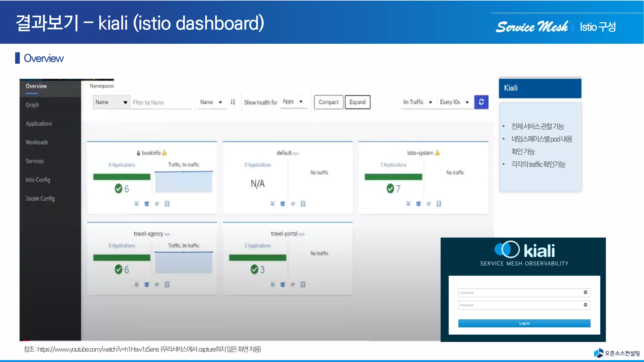Expand the Every 10s refresh dropdown
Image resolution: width=644 pixels, height=362 pixels.
[454, 102]
